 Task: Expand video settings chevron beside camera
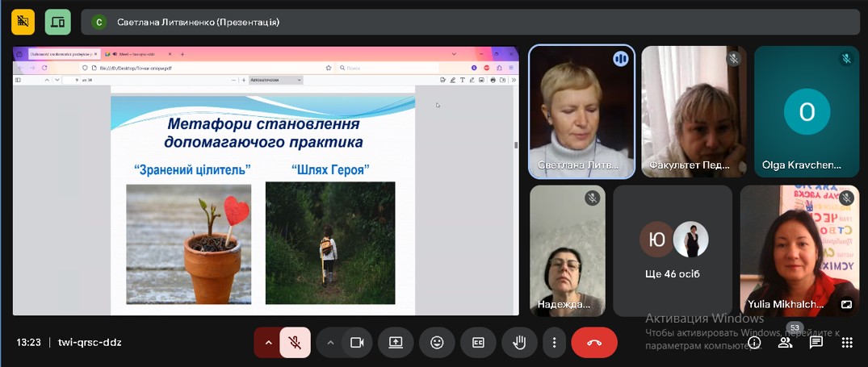[x=329, y=343]
